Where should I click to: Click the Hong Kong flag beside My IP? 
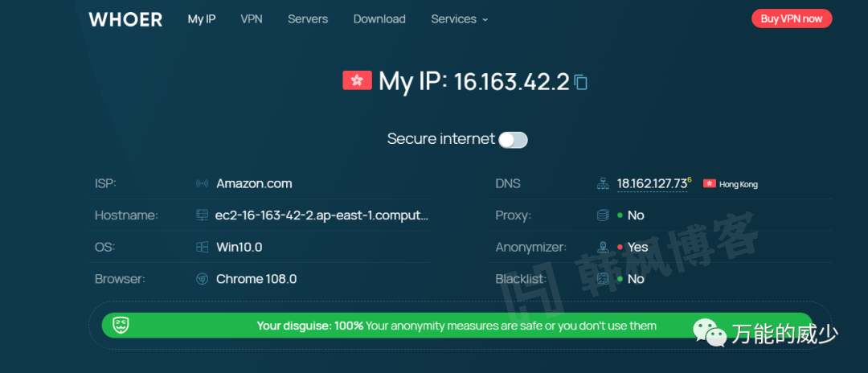click(357, 80)
